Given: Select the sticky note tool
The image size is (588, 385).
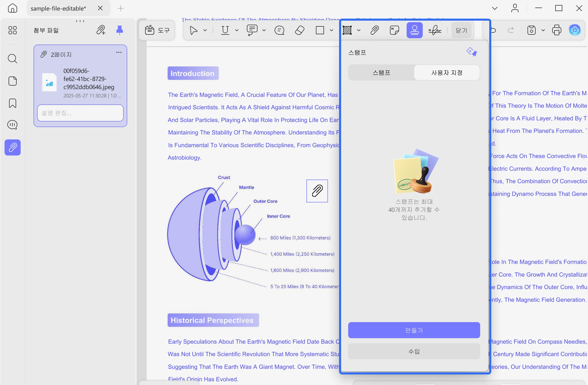Looking at the screenshot, I should tap(394, 30).
